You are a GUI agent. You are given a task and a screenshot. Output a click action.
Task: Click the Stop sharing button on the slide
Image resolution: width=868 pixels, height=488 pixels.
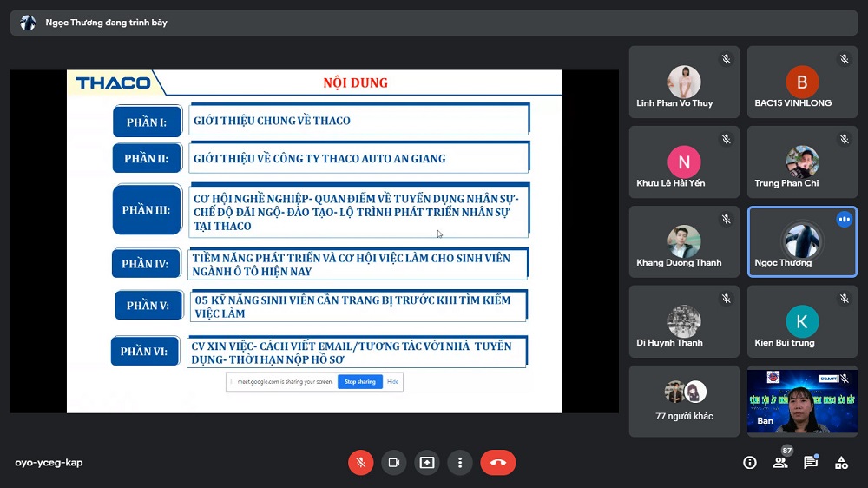click(x=360, y=382)
